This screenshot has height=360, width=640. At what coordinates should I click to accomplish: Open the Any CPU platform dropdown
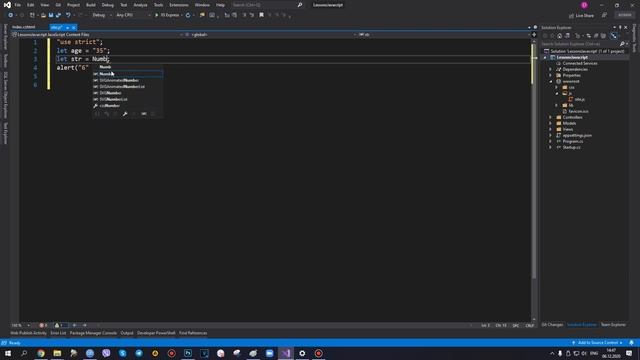tap(133, 15)
